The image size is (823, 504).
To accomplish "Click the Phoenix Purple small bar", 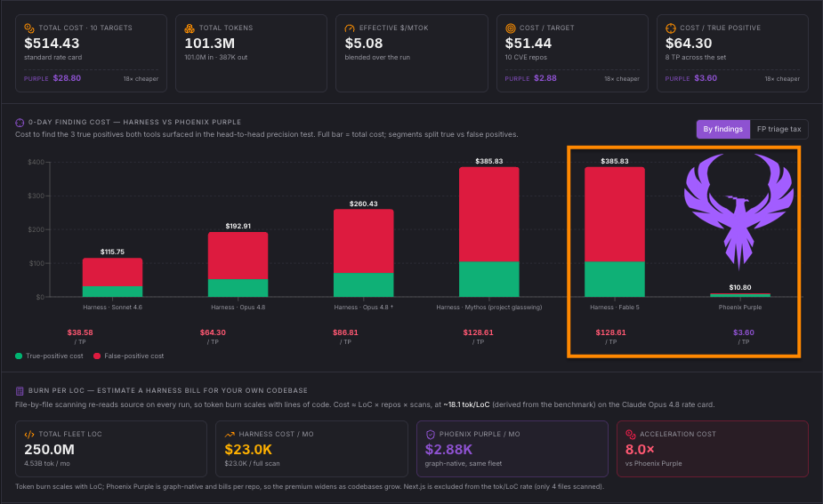I will click(740, 295).
